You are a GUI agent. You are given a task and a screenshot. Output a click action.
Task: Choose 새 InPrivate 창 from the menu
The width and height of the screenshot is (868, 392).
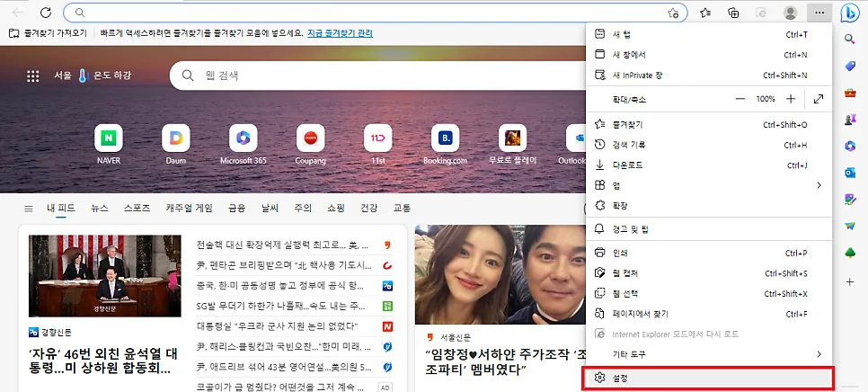pos(709,75)
